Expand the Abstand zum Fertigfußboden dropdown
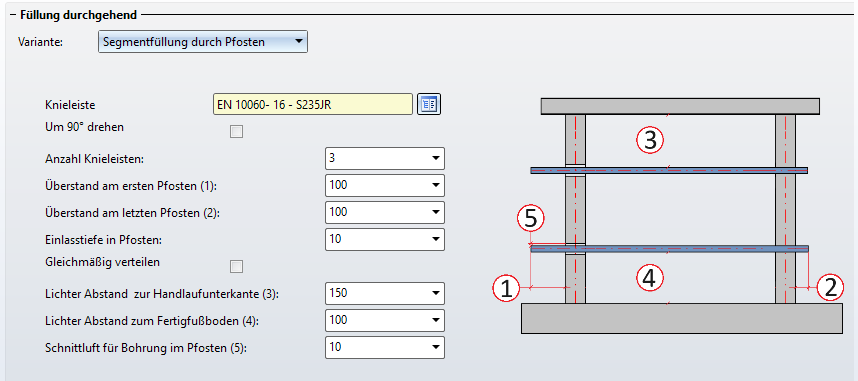Screen dimensions: 858x381 tap(385, 320)
